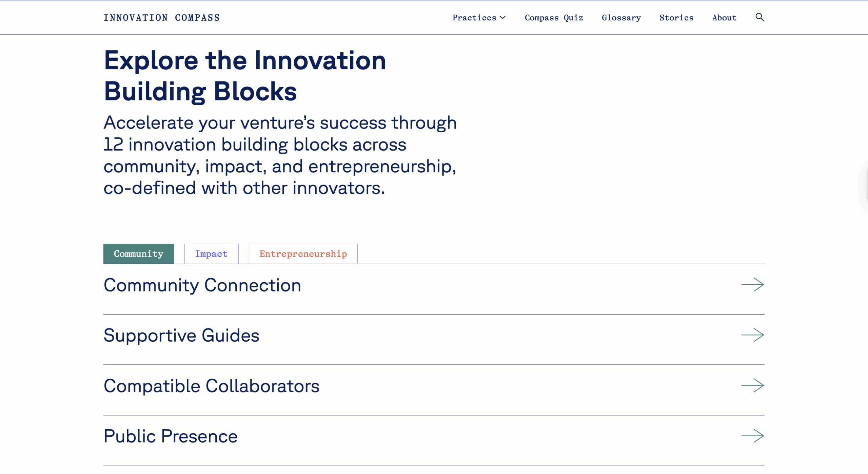
Task: Click the Explore the Innovation Building Blocks heading
Action: point(245,76)
